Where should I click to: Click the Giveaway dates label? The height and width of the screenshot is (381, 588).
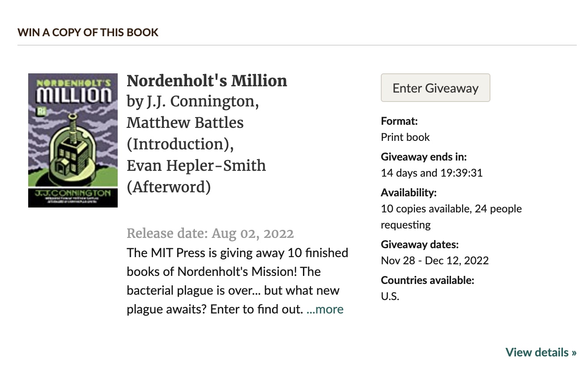point(420,245)
